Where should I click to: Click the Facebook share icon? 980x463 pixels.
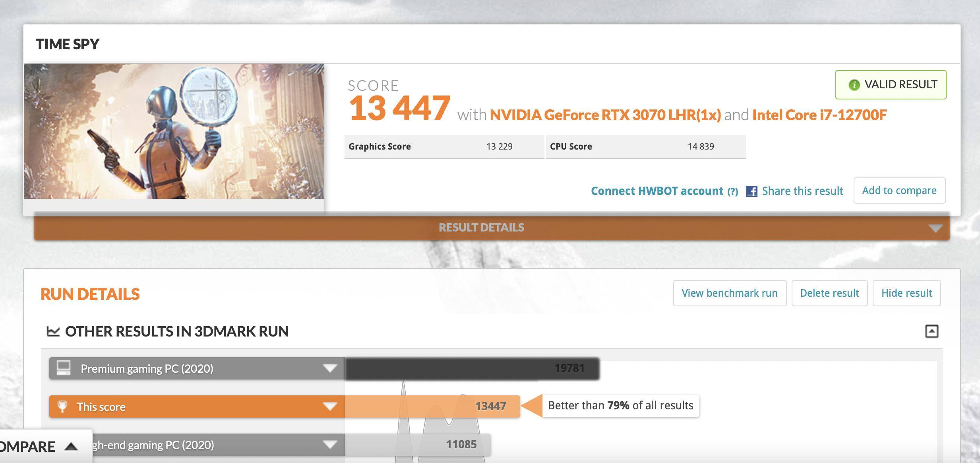(751, 191)
